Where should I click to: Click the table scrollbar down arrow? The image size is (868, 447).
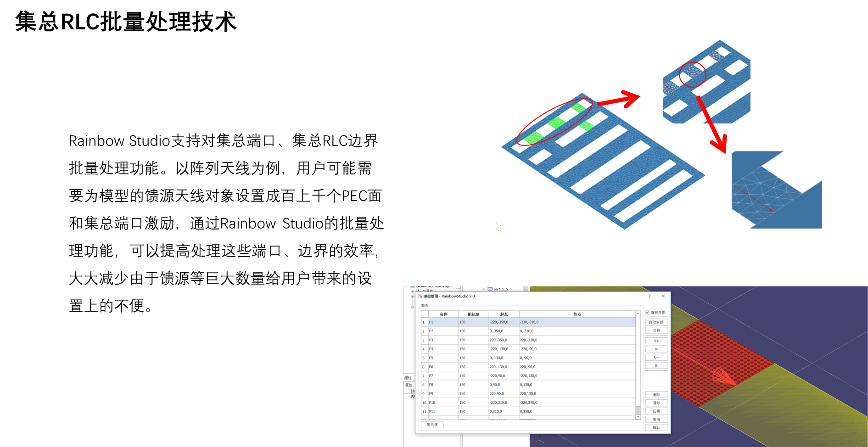coord(638,417)
